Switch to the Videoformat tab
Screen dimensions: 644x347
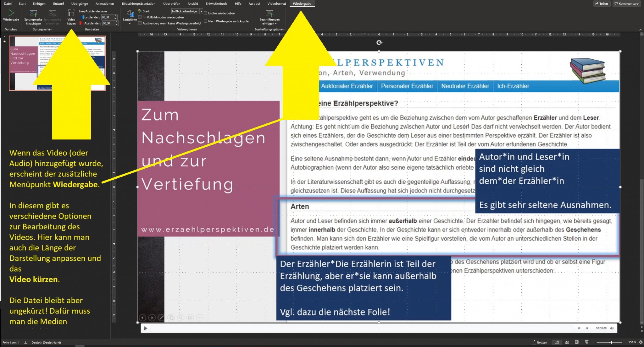(276, 4)
